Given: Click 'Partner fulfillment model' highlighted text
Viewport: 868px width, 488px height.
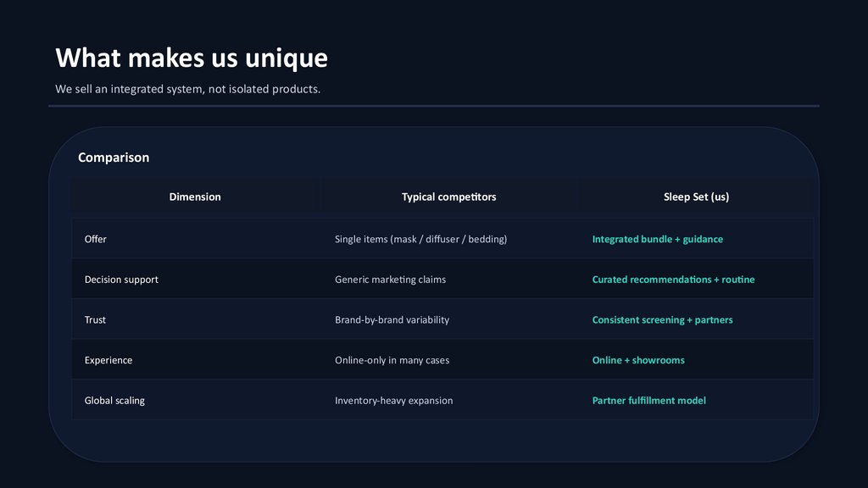Looking at the screenshot, I should pos(648,401).
